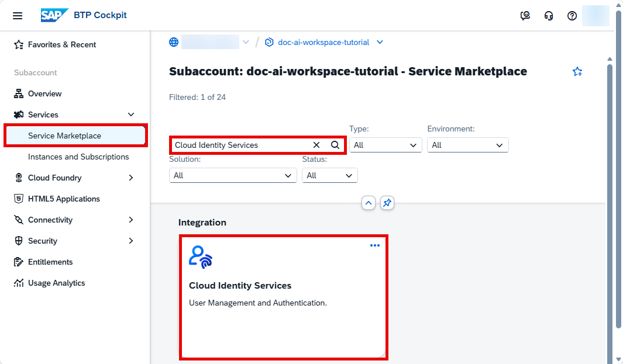Viewport: 623px width, 364px height.
Task: Click the Overview hierarchy icon
Action: pyautogui.click(x=19, y=93)
